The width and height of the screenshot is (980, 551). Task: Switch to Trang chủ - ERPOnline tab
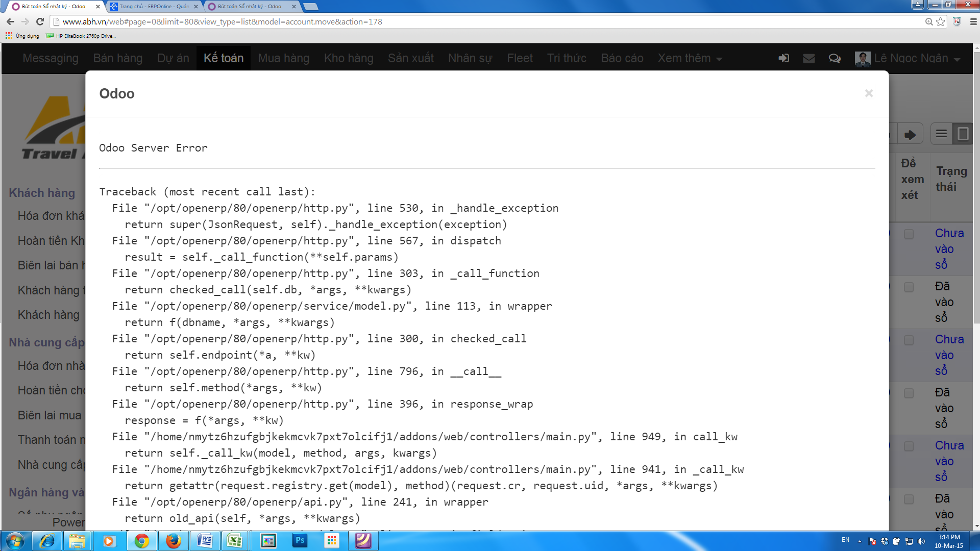(154, 6)
